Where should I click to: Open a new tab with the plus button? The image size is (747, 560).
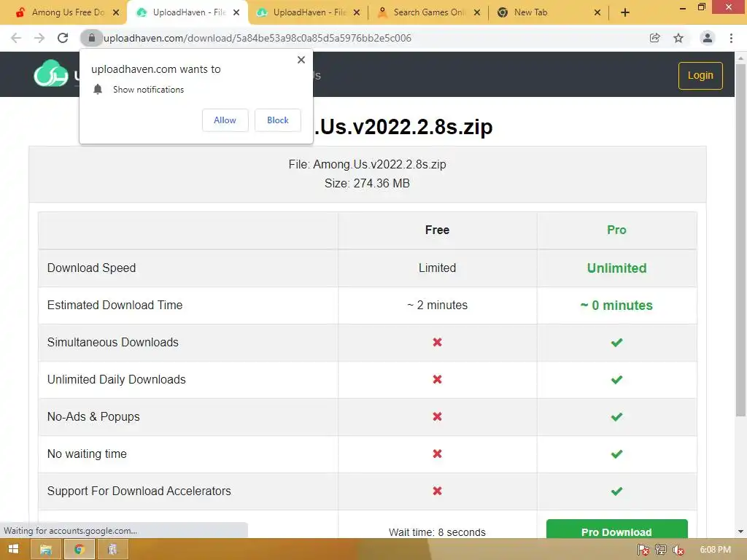pos(625,12)
